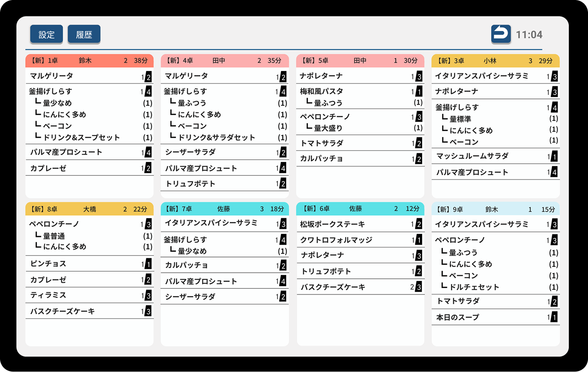588x372 pixels.
Task: Click black badge beside 1卓 マルゲリータ
Action: (148, 77)
